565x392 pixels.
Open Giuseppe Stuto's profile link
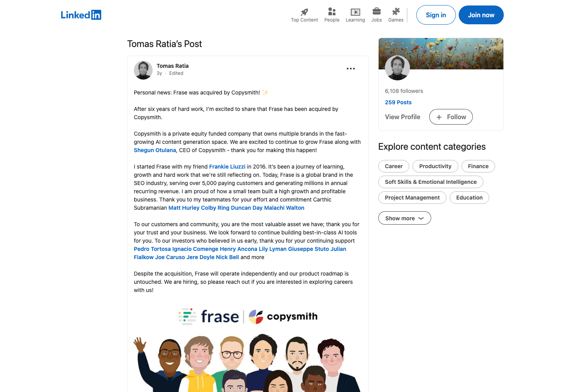308,249
